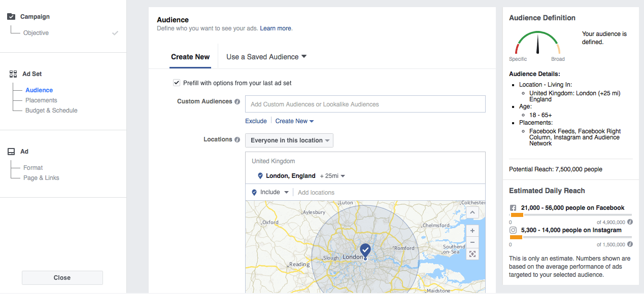The image size is (644, 294).
Task: Open the Everyone in this location dropdown
Action: pyautogui.click(x=289, y=140)
